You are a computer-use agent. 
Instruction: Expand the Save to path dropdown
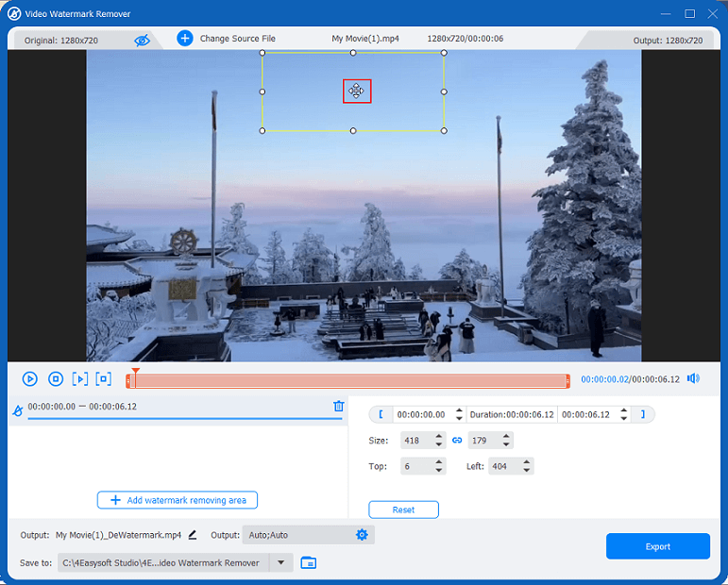280,562
